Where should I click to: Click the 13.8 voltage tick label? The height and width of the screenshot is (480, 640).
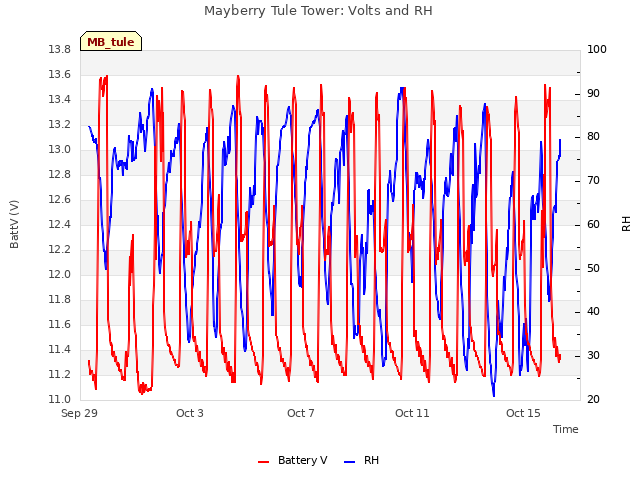click(x=60, y=49)
